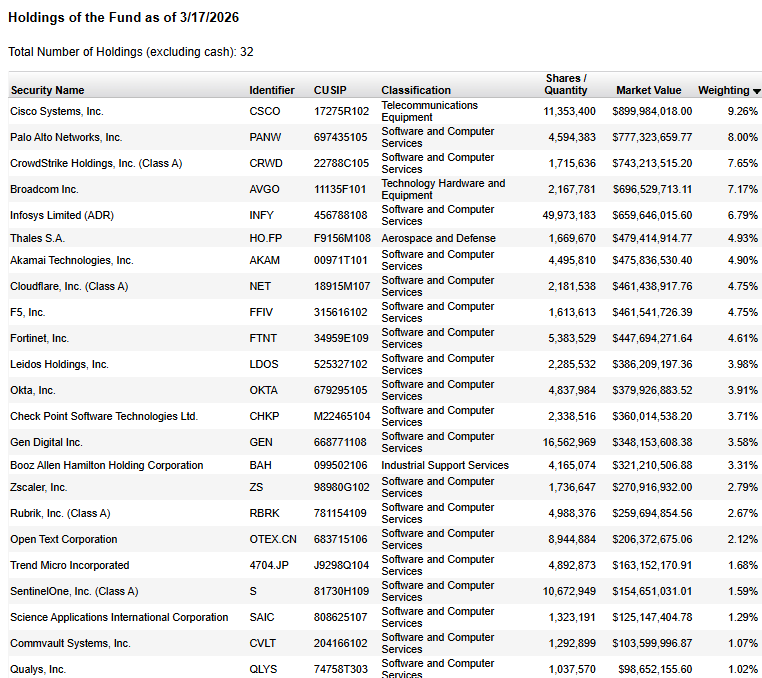The height and width of the screenshot is (678, 762).
Task: Click the 49,973,183 shares value
Action: point(569,215)
